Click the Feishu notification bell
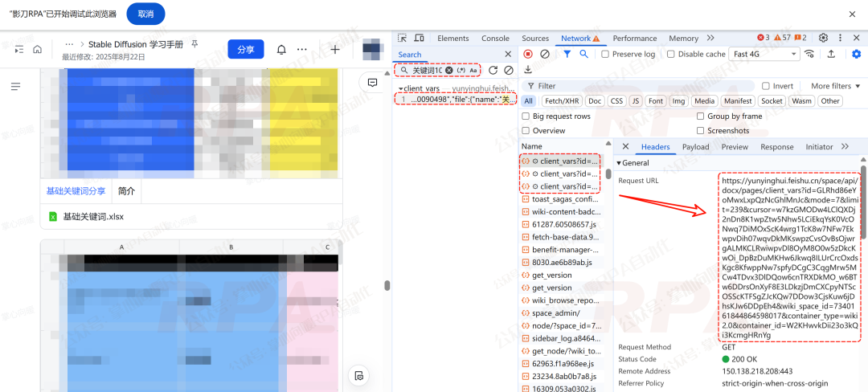Screen dimensions: 868x392 (x=281, y=49)
